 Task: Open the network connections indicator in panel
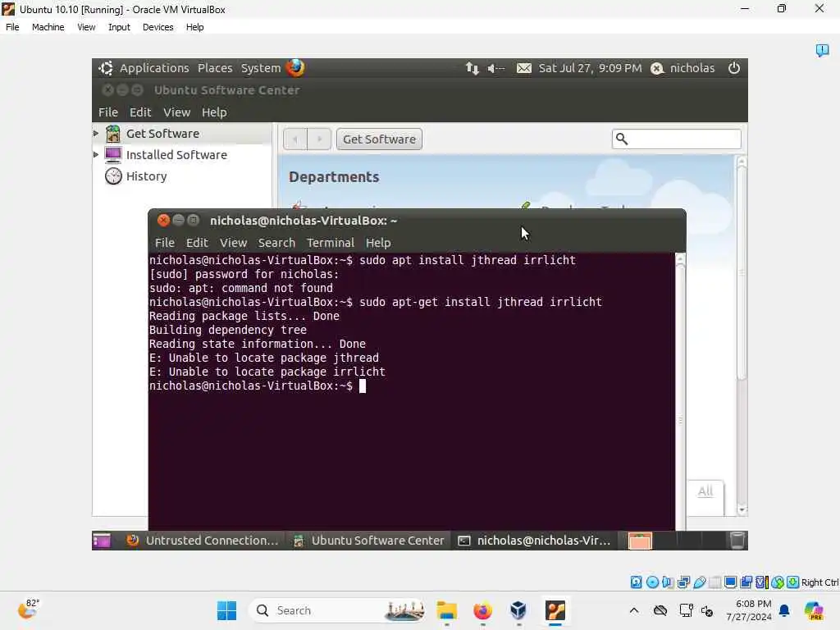[x=472, y=68]
